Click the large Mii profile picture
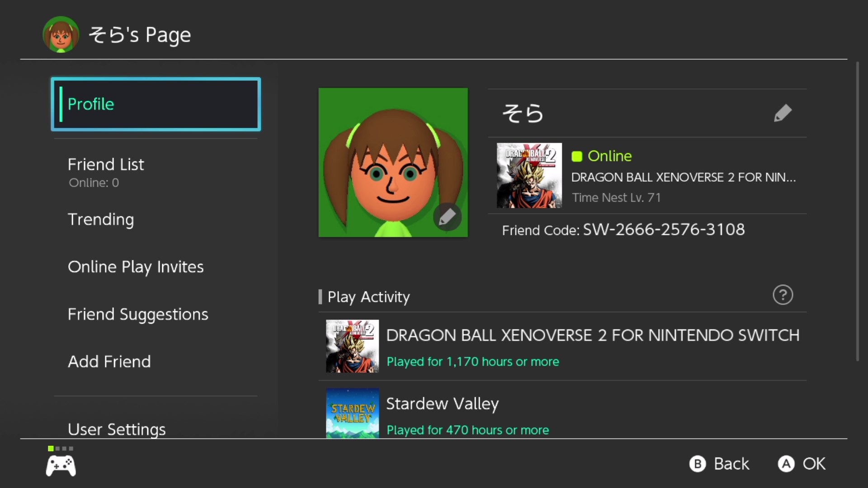 tap(393, 163)
